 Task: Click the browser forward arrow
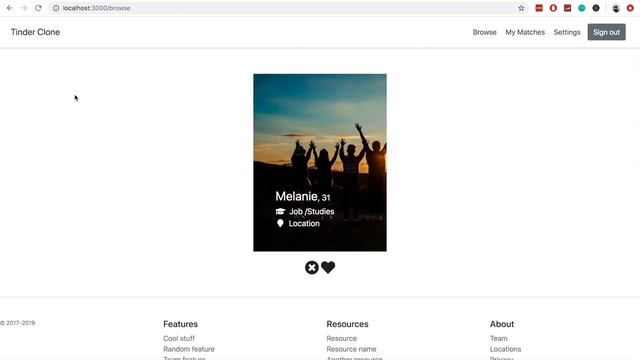24,8
